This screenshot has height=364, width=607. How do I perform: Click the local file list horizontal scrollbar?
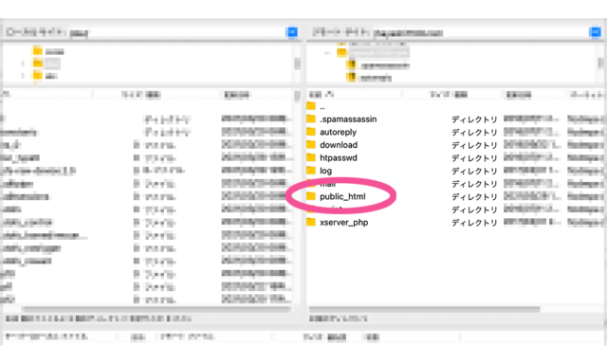coord(156,309)
